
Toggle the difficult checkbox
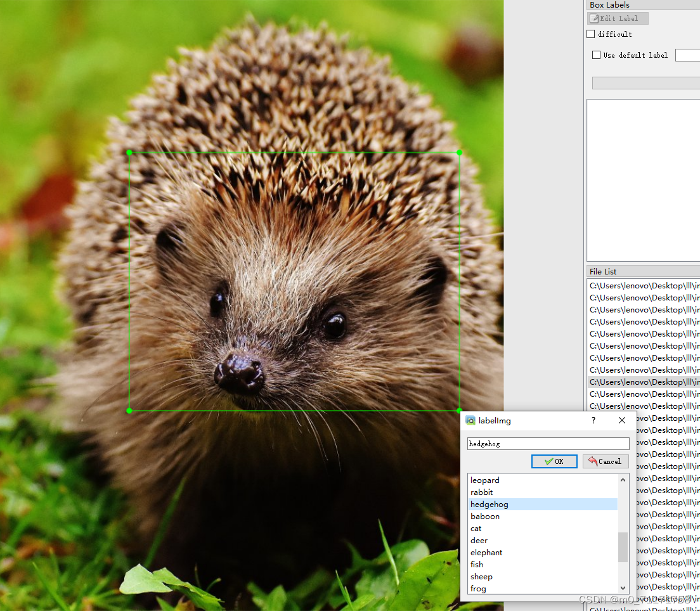point(591,34)
